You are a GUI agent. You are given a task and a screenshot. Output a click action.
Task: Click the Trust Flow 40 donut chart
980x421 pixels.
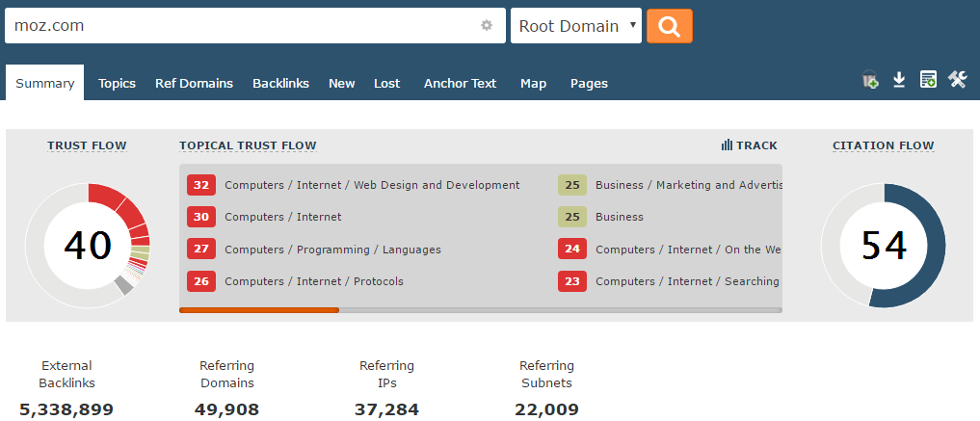[x=88, y=246]
